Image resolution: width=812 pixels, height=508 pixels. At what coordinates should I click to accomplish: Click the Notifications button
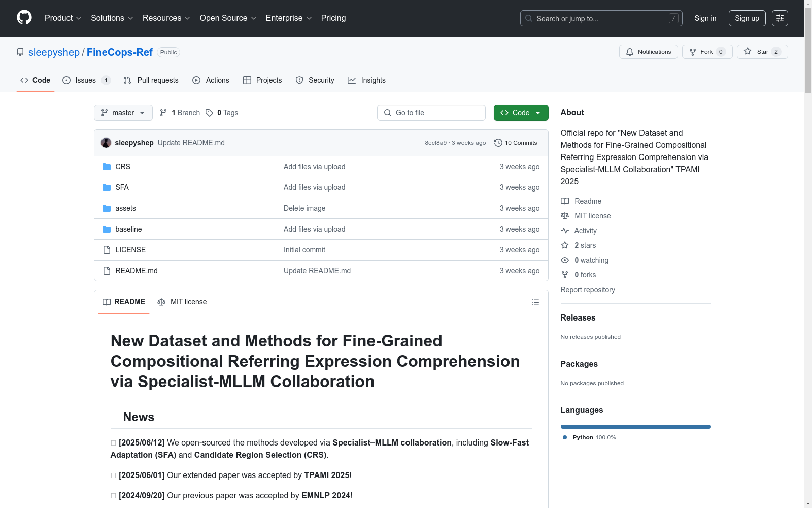tap(649, 52)
